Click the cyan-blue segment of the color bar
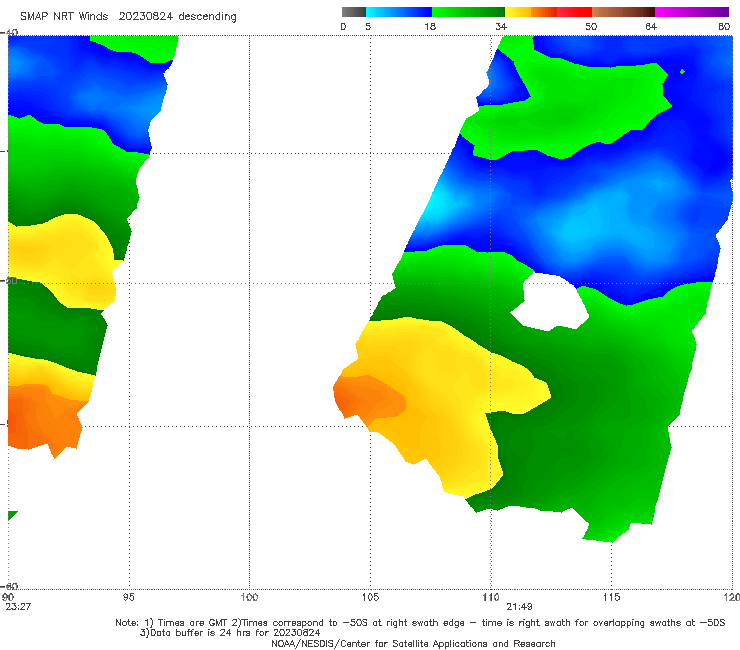The image size is (740, 650). tap(399, 12)
